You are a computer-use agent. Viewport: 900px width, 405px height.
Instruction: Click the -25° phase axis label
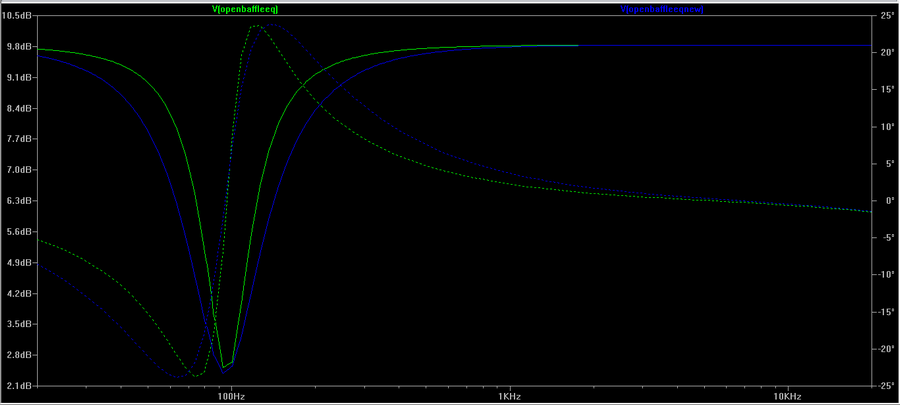click(x=882, y=386)
